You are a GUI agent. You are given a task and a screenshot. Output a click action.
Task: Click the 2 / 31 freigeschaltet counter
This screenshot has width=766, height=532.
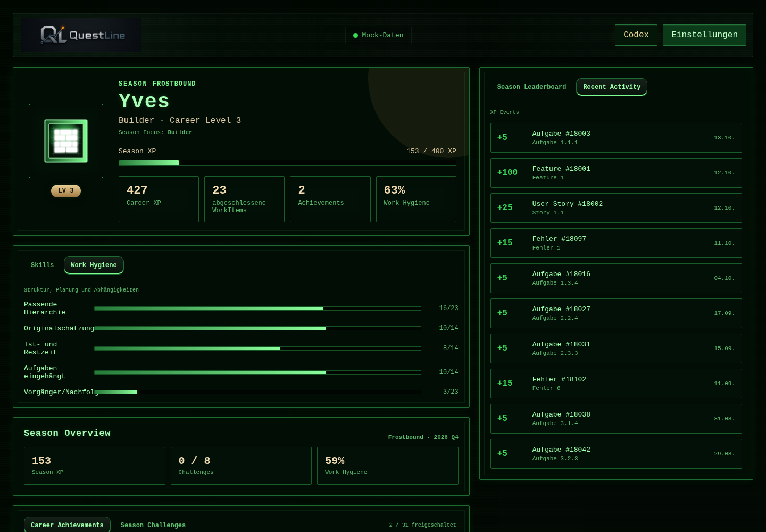coord(423,525)
